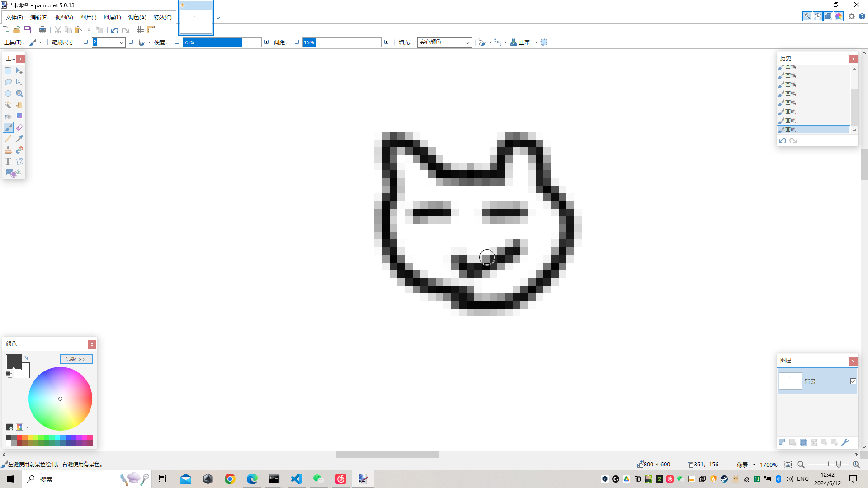Click the 高级 button in the color panel

point(75,359)
